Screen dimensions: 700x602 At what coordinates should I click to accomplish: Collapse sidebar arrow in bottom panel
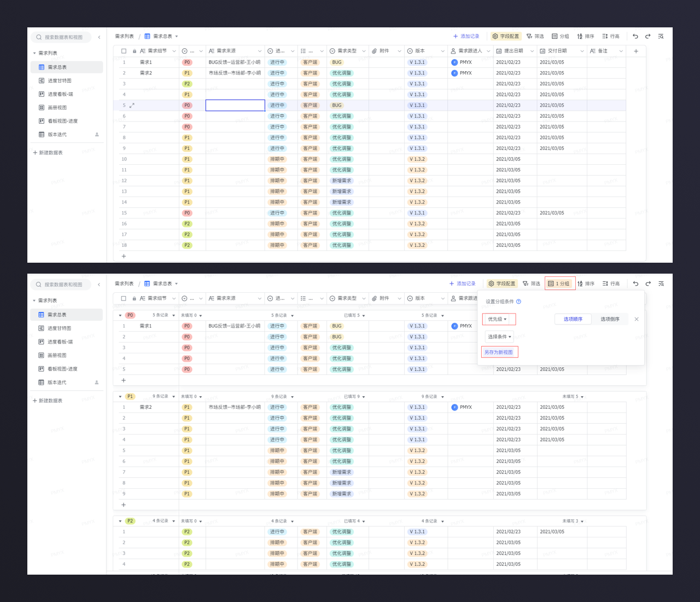click(x=99, y=285)
